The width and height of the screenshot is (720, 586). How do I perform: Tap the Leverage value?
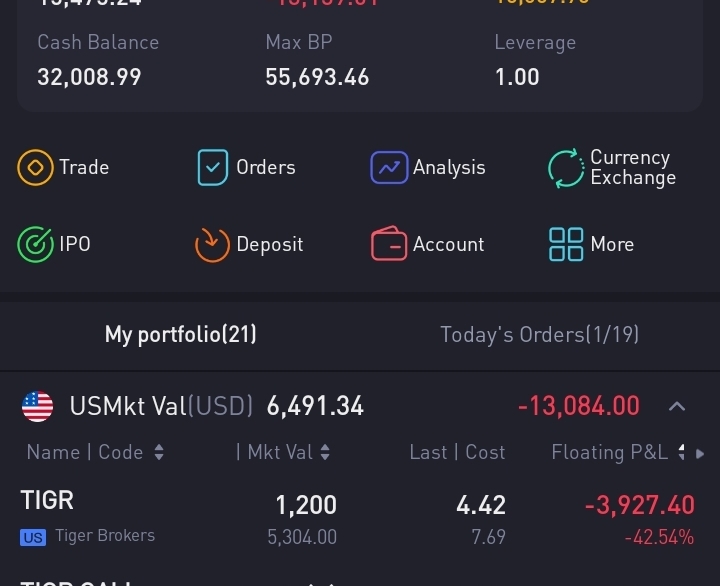pos(517,77)
